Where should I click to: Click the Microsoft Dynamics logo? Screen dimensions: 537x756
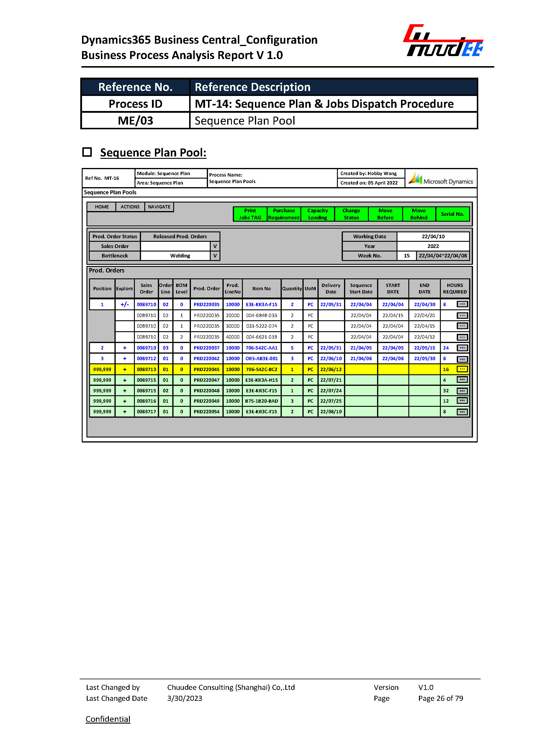pos(441,179)
